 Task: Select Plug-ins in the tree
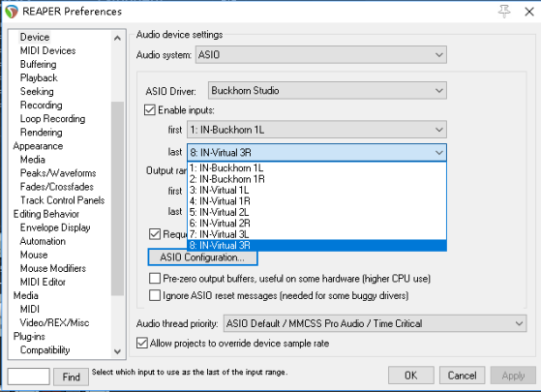[29, 336]
